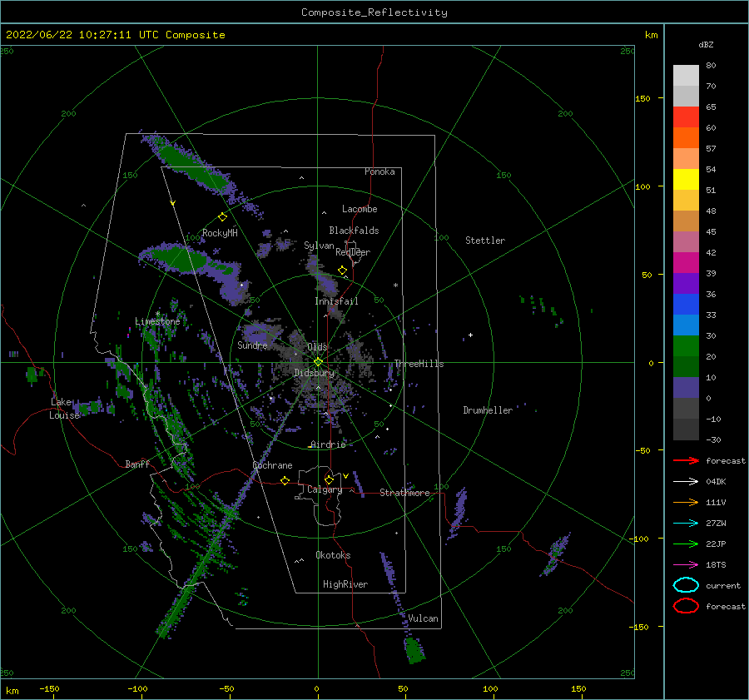Click the Calgary city label
This screenshot has height=700, width=749.
[x=325, y=489]
